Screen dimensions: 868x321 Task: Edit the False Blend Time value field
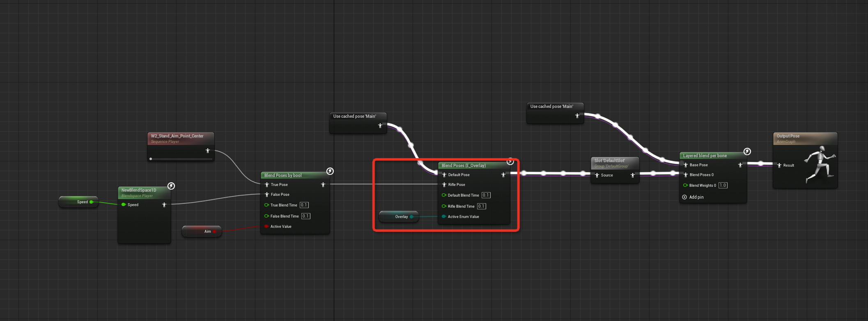(305, 216)
